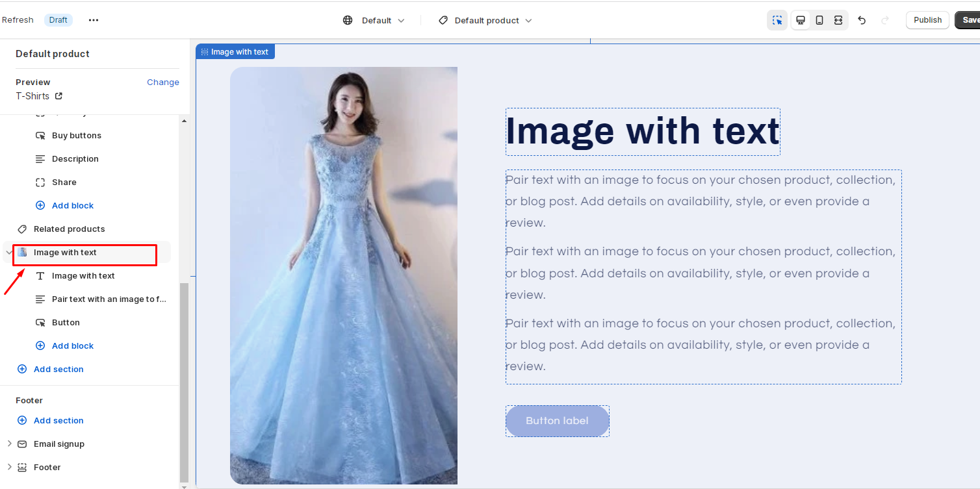Click the Button block cursor icon
980x489 pixels.
tap(40, 323)
